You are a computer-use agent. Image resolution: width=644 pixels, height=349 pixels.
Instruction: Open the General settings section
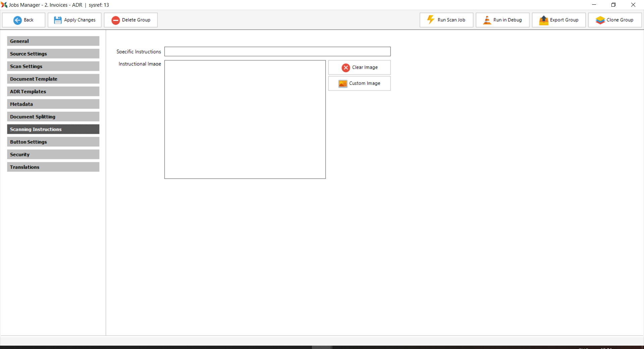point(53,41)
